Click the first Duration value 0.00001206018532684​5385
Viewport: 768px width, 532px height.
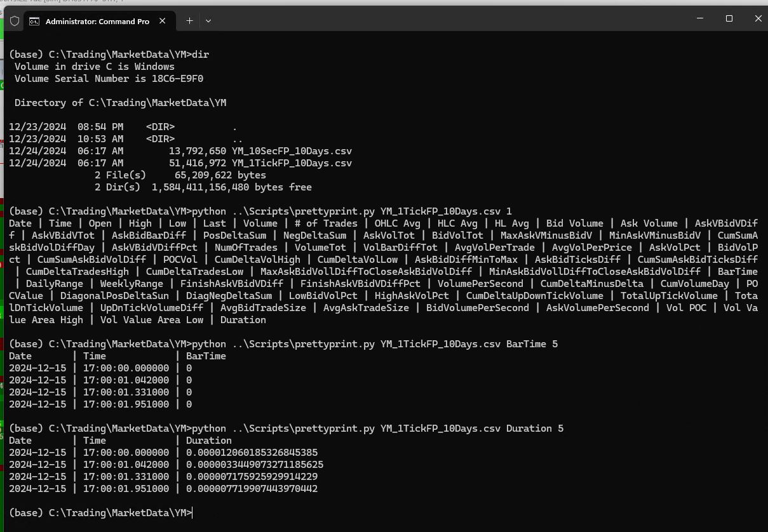[252, 453]
